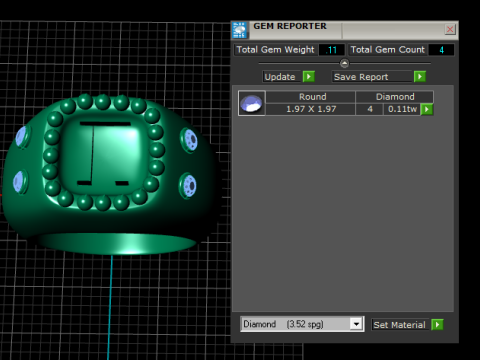
Task: Click the 'Diamond' cell in gem table
Action: (395, 97)
